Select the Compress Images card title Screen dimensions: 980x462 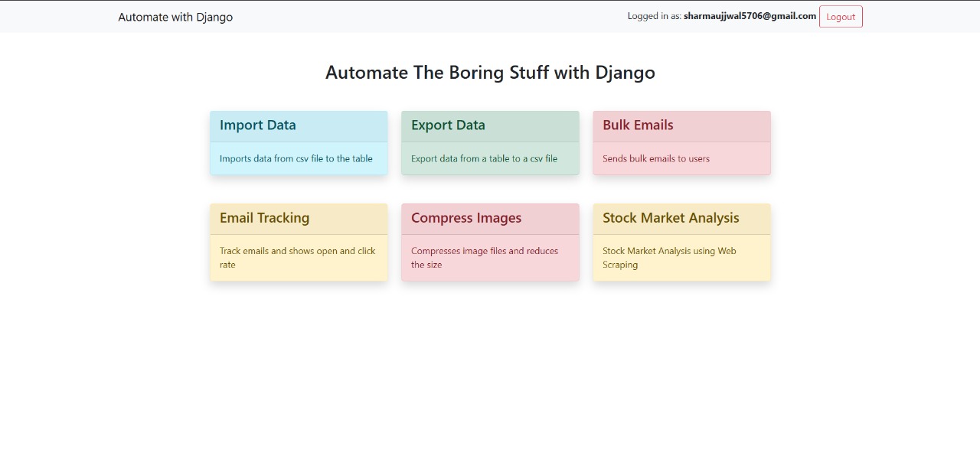[x=465, y=218]
